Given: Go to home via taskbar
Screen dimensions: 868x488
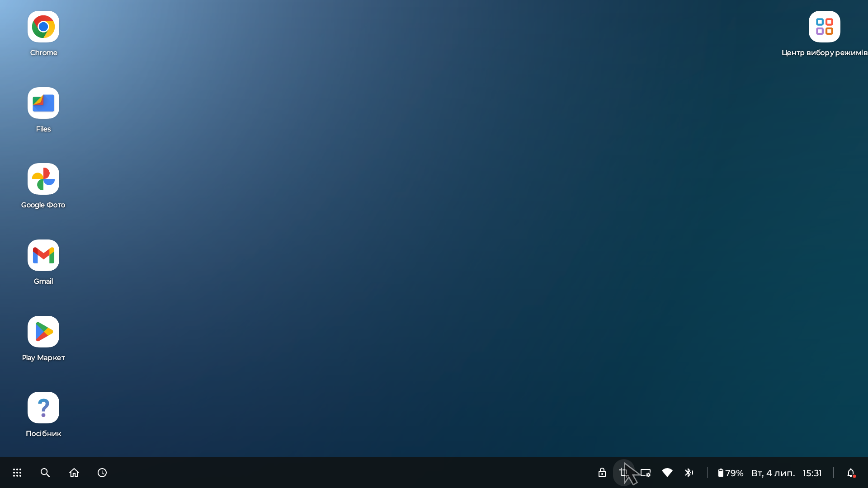Looking at the screenshot, I should click(x=74, y=473).
